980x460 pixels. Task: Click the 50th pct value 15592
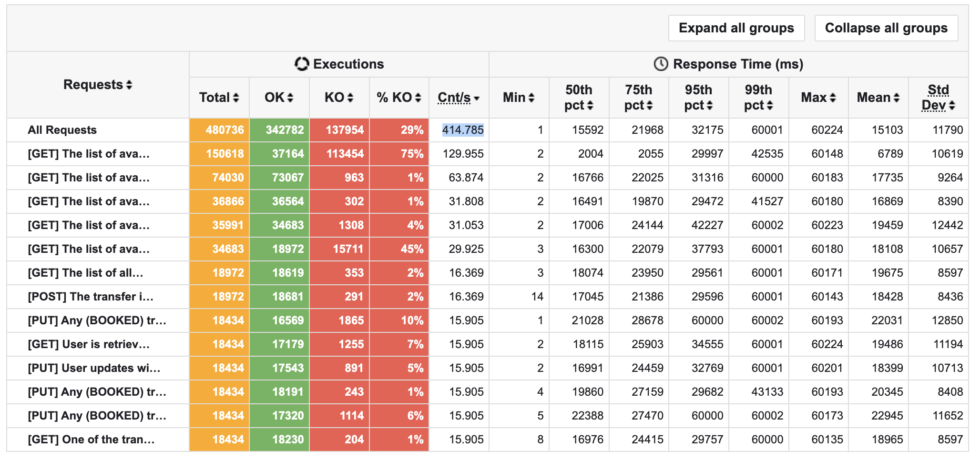588,130
